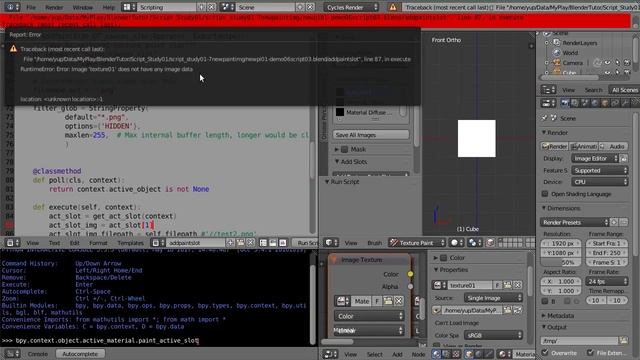Enable Open Shading Language checkbox
Viewport: 640px width, 360px height.
(545, 194)
